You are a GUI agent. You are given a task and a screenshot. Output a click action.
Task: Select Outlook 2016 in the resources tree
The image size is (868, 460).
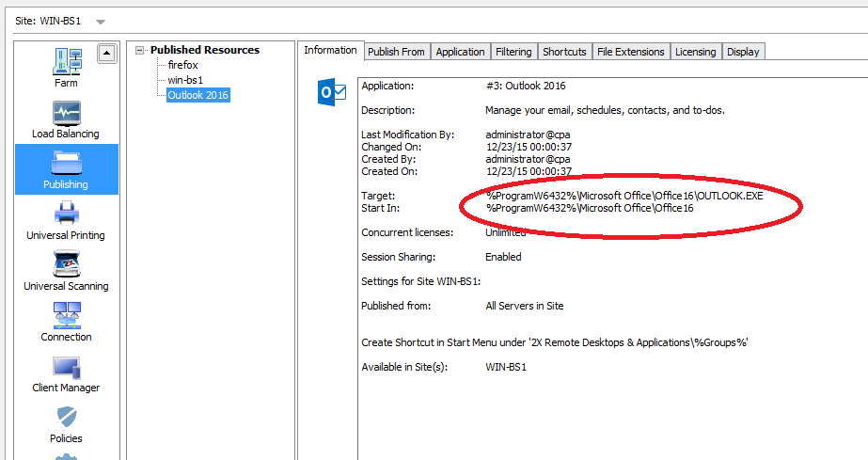click(197, 95)
